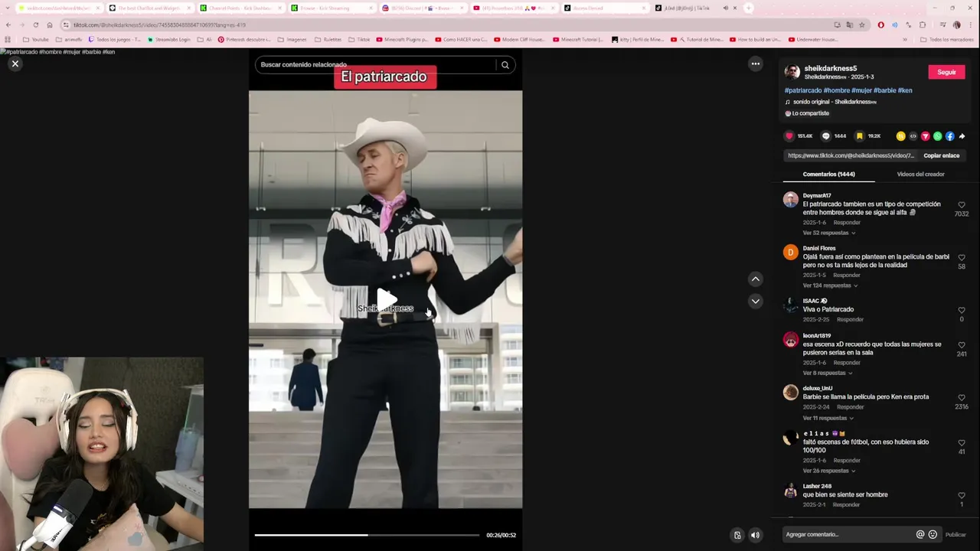This screenshot has height=551, width=980.
Task: Expand 'Ver 8 respuestas' under leonArt819
Action: click(827, 373)
